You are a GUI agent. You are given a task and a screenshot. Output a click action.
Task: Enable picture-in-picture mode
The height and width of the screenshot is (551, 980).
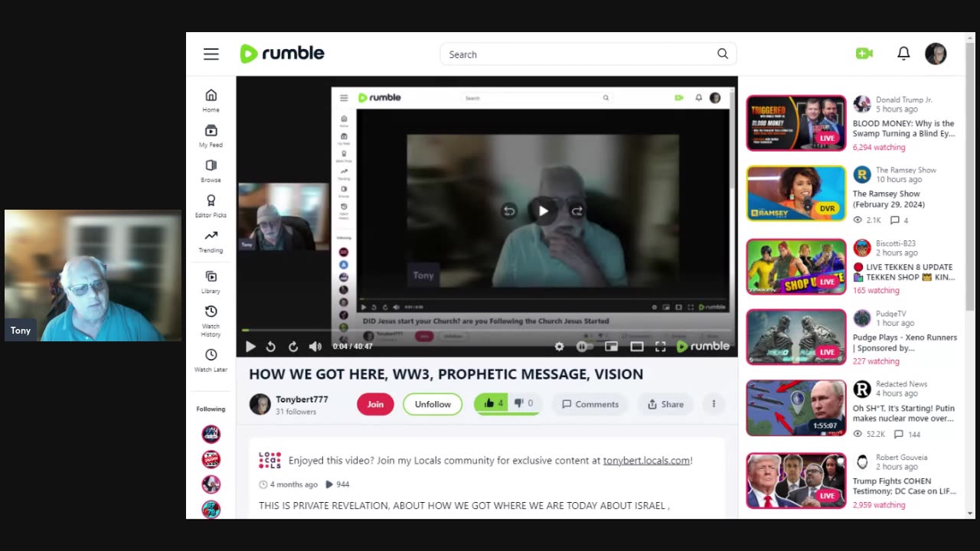coord(611,347)
